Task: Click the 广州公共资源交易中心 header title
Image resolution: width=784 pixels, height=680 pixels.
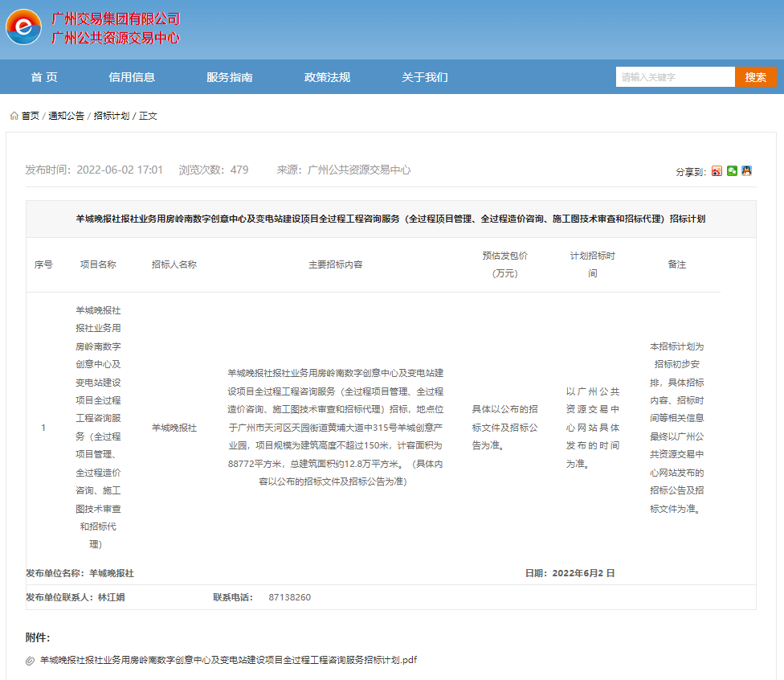Action: pyautogui.click(x=116, y=38)
